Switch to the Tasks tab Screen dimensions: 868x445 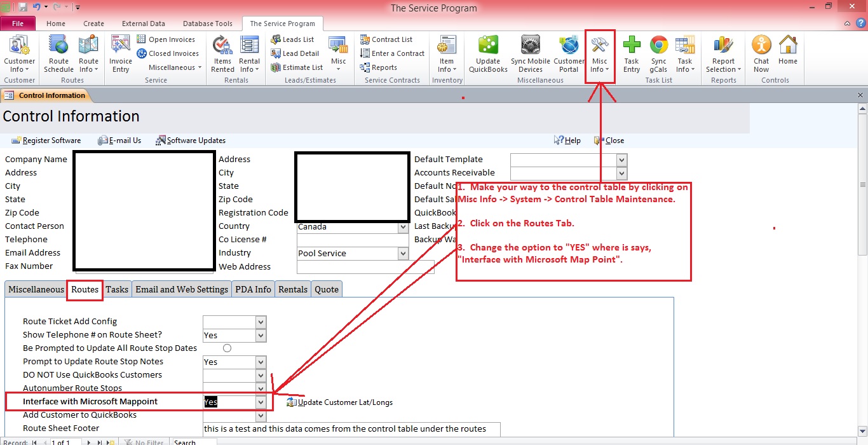pos(117,289)
